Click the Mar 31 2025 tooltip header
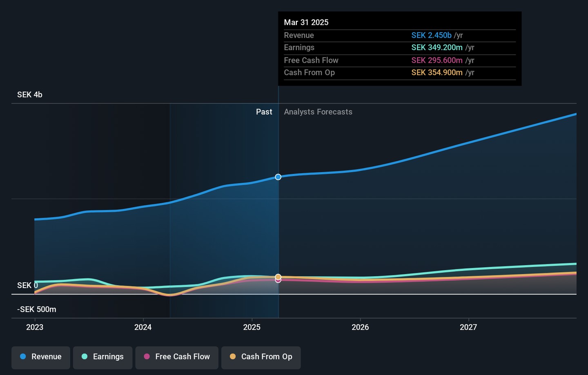Viewport: 588px width, 375px height. pos(306,22)
